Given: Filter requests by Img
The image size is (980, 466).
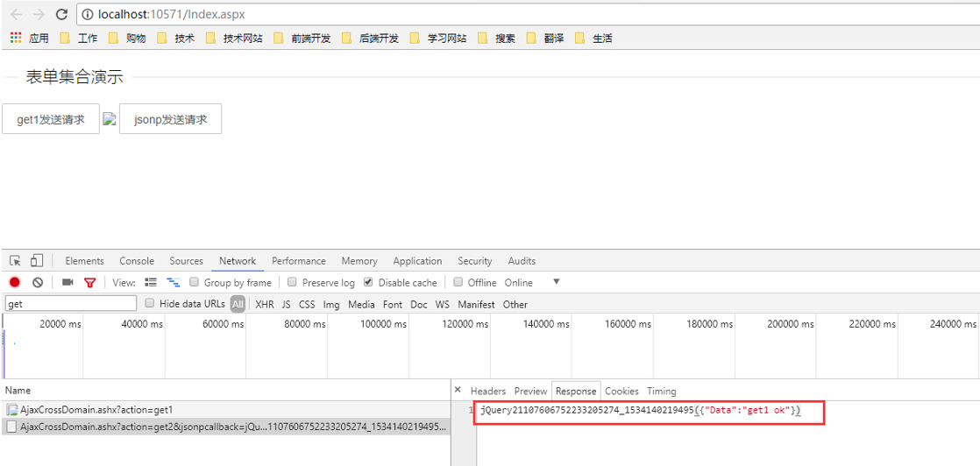Looking at the screenshot, I should coord(331,304).
